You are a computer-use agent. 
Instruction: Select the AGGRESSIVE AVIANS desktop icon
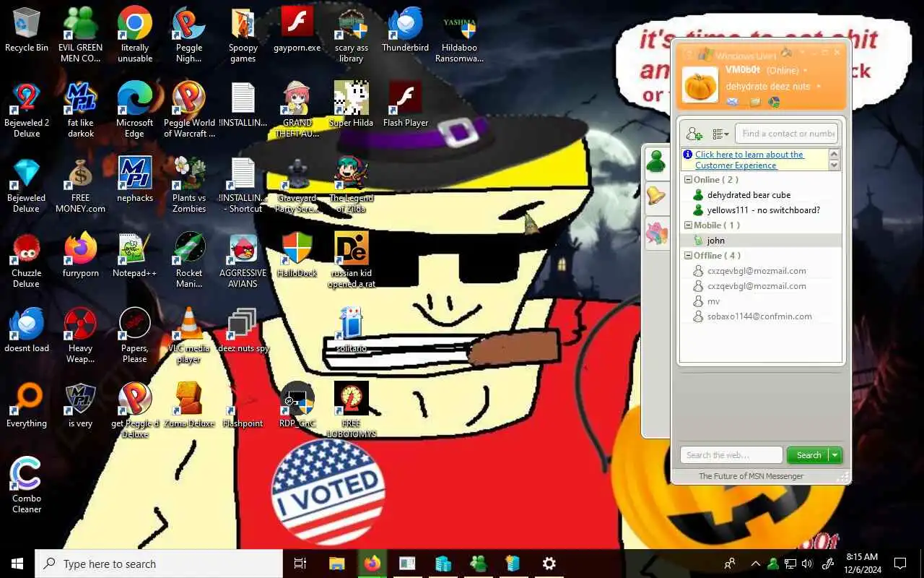243,259
